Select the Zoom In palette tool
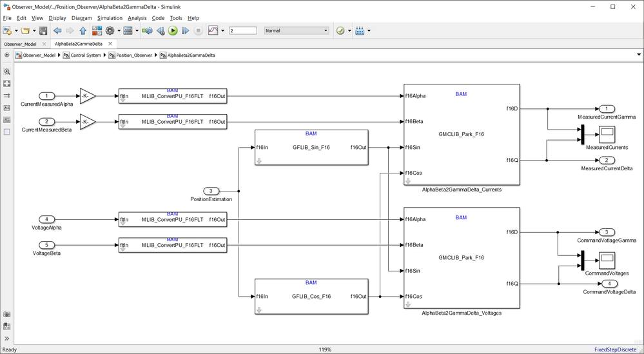 coord(7,72)
